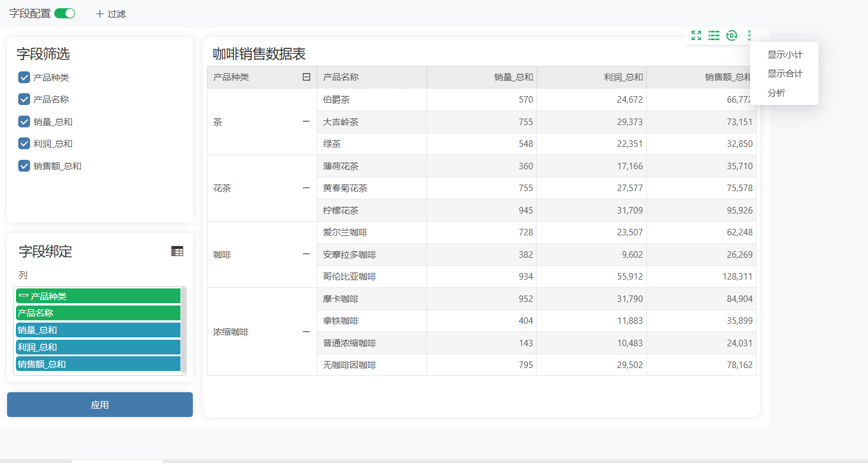The height and width of the screenshot is (463, 868).
Task: Select the green 产品种类 binding tag
Action: [98, 296]
